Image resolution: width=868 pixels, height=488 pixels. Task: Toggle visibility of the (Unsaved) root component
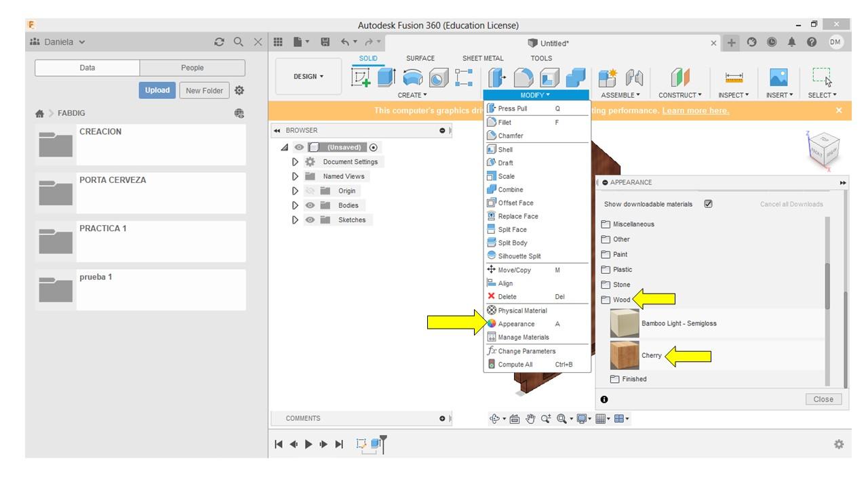[x=299, y=147]
